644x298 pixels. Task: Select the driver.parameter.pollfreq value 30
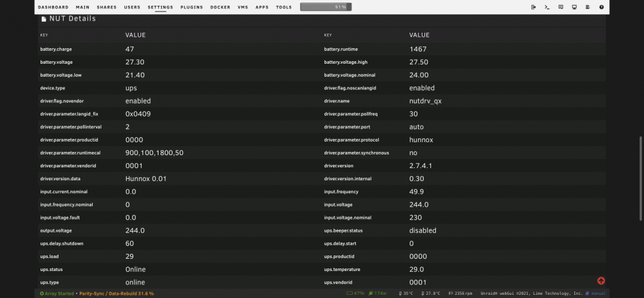click(x=413, y=114)
